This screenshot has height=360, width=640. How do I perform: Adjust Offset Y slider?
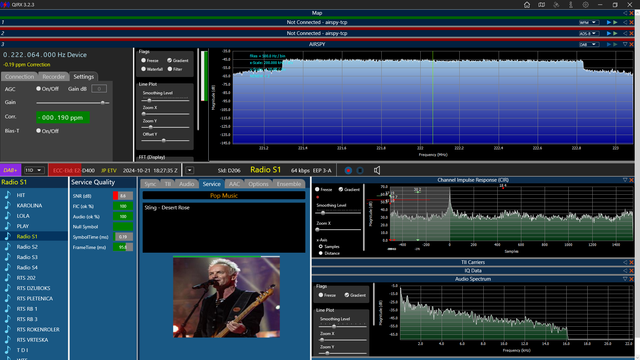165,140
